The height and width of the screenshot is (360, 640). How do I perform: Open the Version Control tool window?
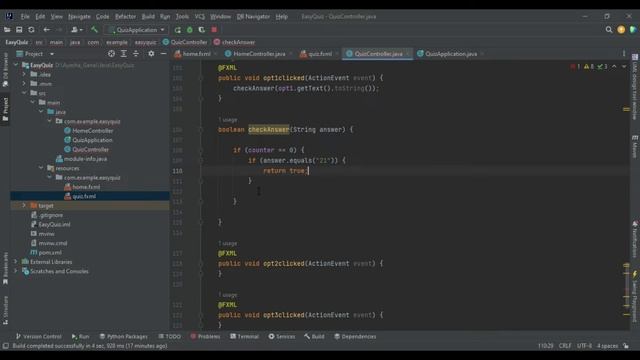tap(38, 337)
